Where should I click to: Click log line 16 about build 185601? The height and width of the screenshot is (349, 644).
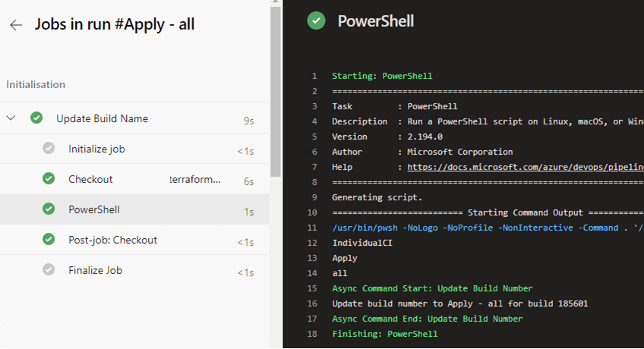point(459,303)
